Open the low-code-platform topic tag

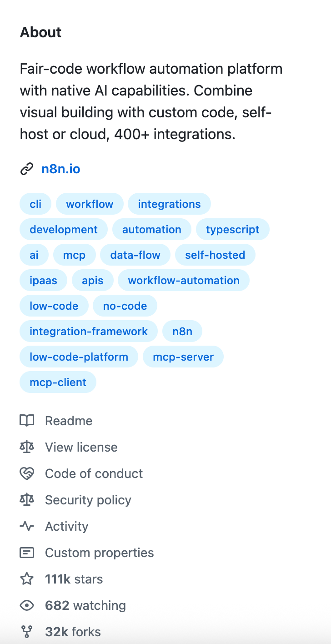(x=79, y=357)
